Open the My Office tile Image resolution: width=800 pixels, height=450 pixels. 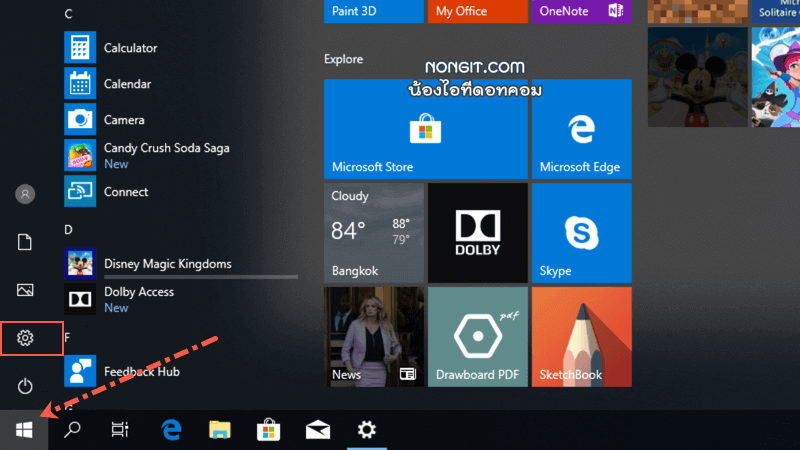point(478,11)
